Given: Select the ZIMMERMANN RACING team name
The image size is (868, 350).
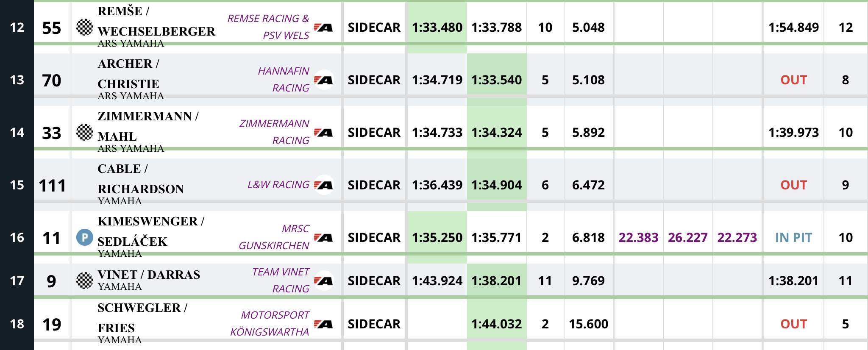Looking at the screenshot, I should 274,132.
